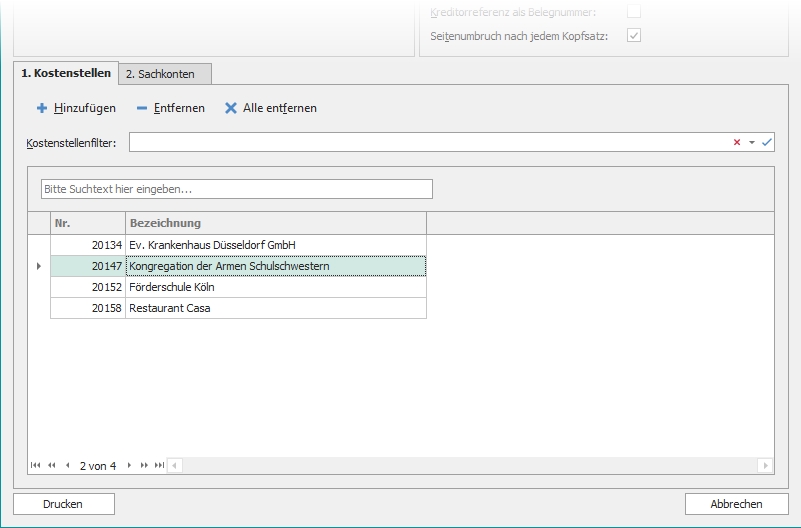801x528 pixels.
Task: Toggle Seitenumbruch nach jedem Kopfsatz checkbox
Action: point(633,35)
